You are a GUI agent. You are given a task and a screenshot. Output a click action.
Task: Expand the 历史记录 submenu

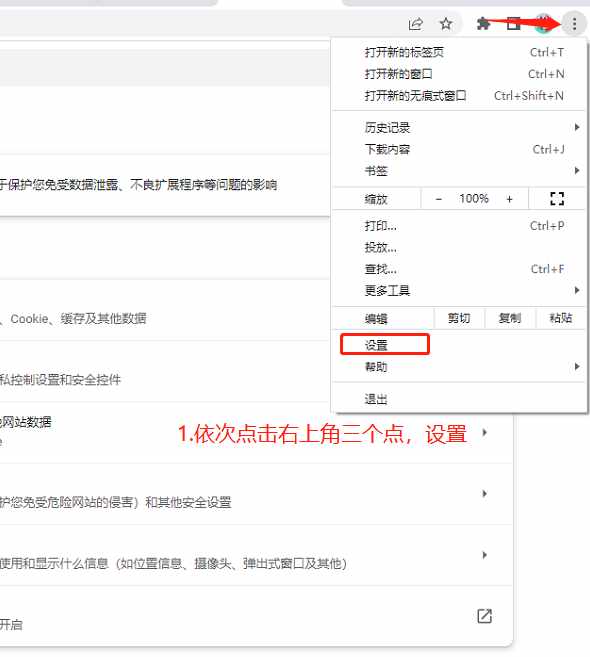[460, 127]
